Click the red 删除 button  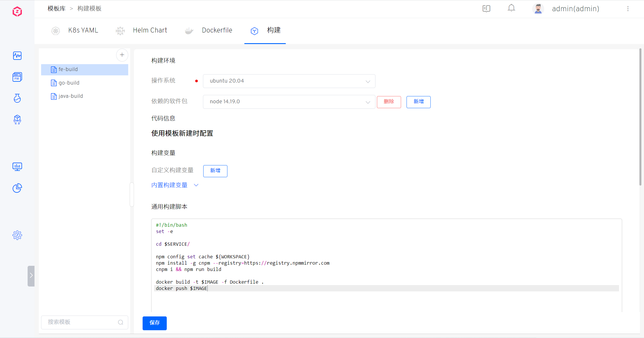(389, 102)
